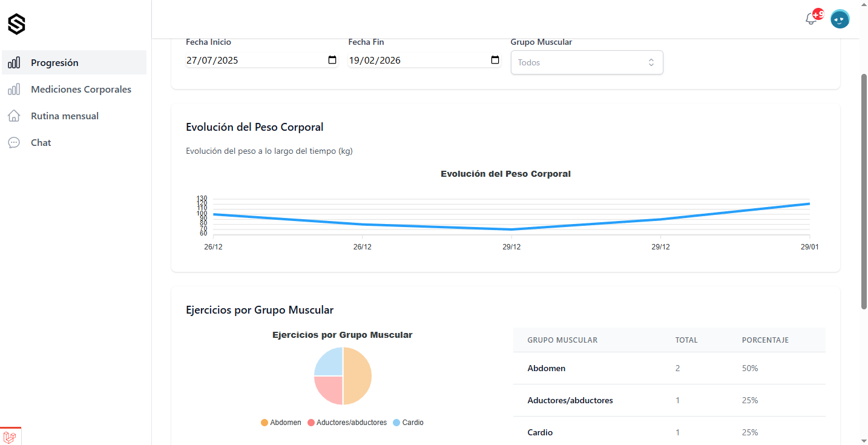
Task: Click the Chat bubble icon
Action: (x=14, y=143)
